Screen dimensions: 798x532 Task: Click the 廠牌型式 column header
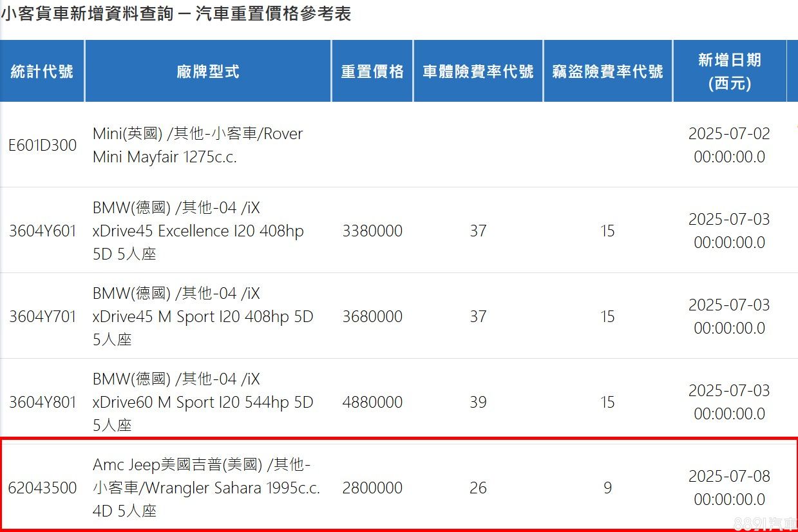tap(207, 71)
